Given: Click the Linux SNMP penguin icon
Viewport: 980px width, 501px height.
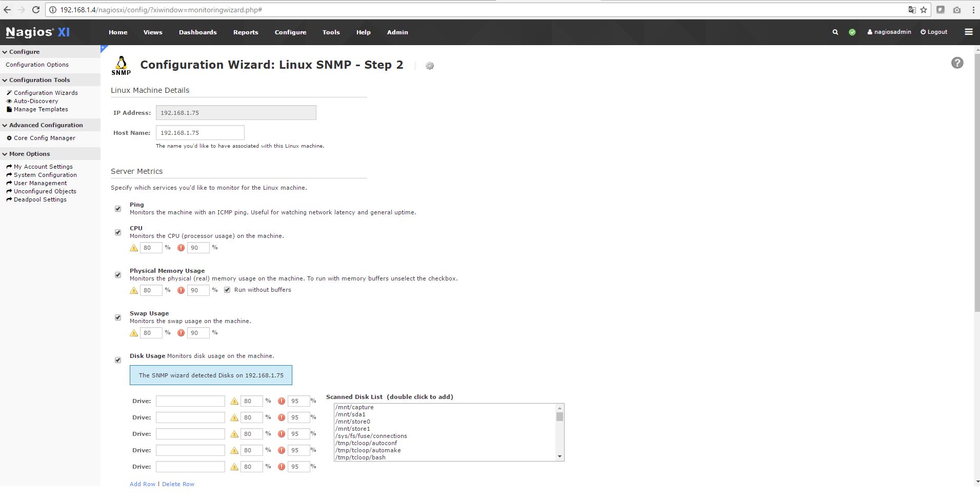Looking at the screenshot, I should coord(121,63).
